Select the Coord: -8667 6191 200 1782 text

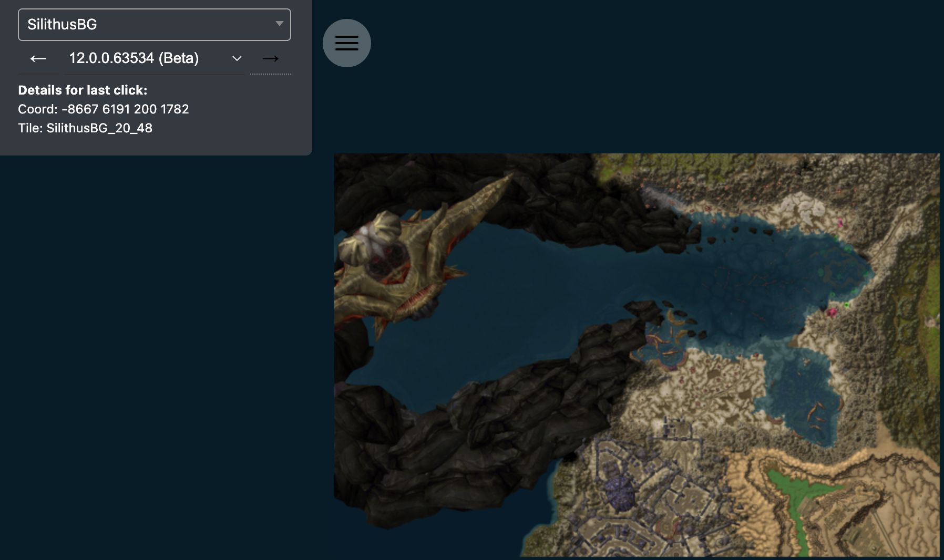pyautogui.click(x=104, y=109)
